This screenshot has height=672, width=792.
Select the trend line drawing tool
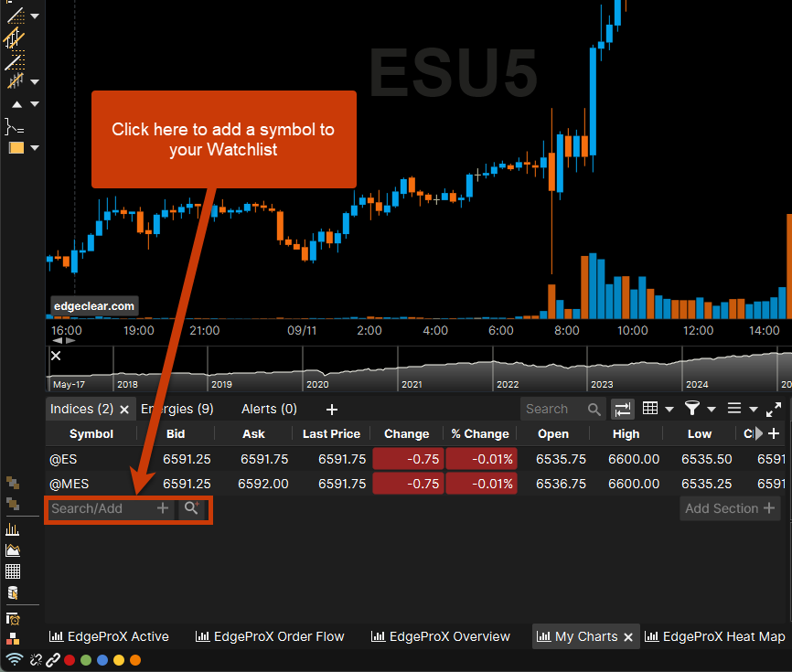click(x=15, y=16)
